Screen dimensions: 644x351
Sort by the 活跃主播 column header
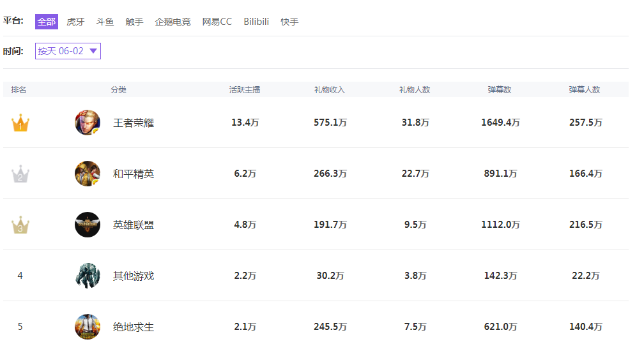tap(245, 90)
